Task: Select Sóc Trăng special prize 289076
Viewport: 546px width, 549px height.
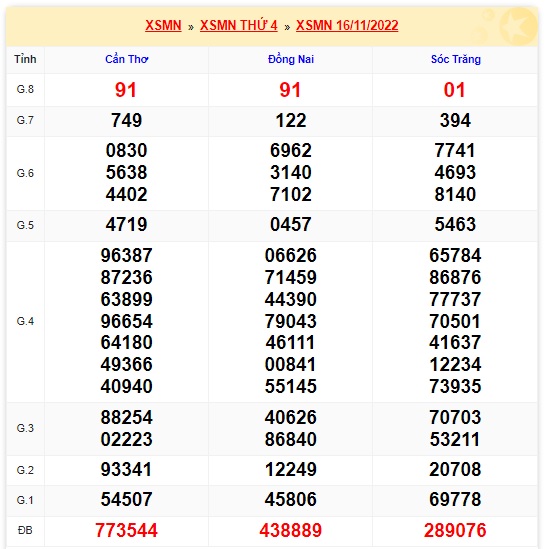Action: 455,530
